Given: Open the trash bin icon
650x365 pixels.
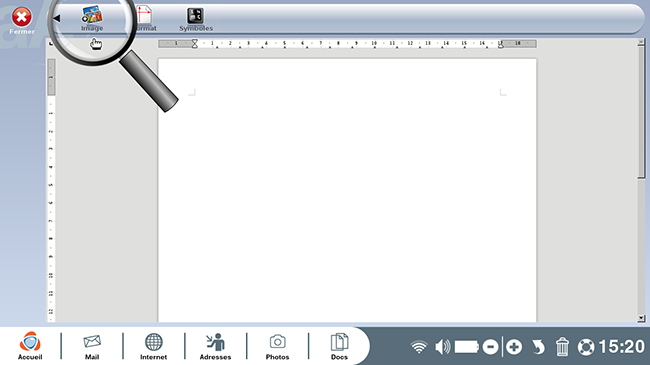Looking at the screenshot, I should pyautogui.click(x=562, y=347).
